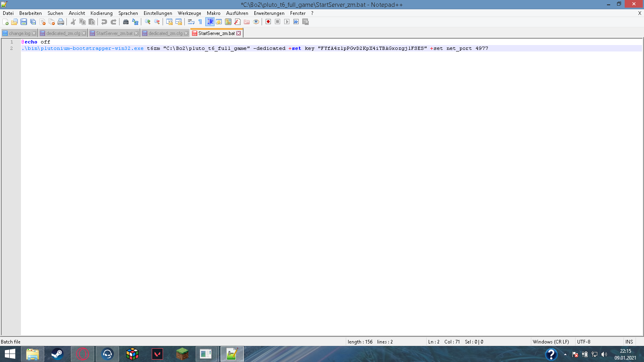This screenshot has width=644, height=362.
Task: Click the Close All toolbar icon
Action: pos(52,22)
